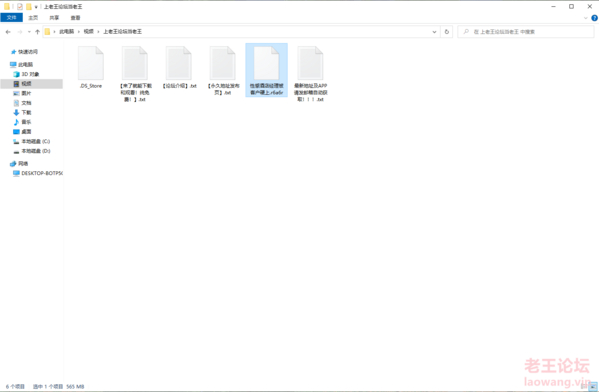Screen dimensions: 599x392
Task: Click the folder search box
Action: pyautogui.click(x=526, y=32)
